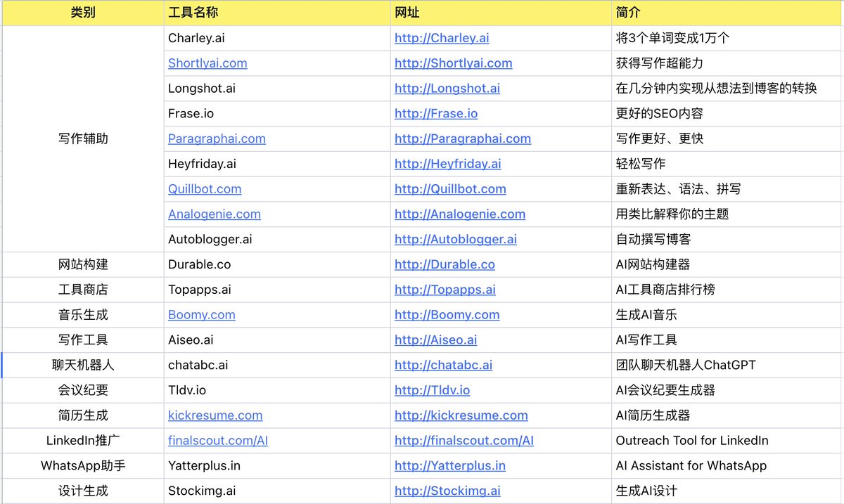The image size is (844, 504).
Task: Select the 设计生成 category cell
Action: click(83, 491)
